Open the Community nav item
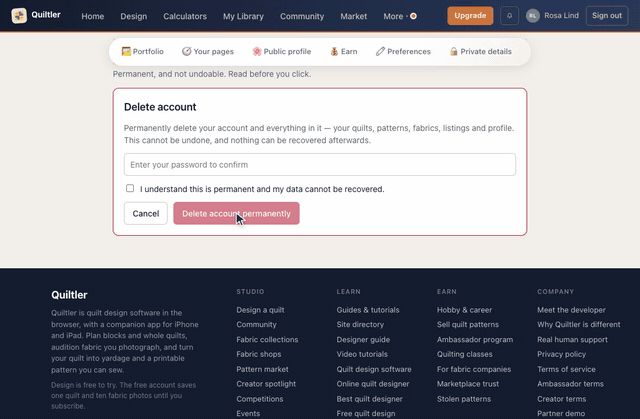The image size is (640, 419). tap(302, 16)
